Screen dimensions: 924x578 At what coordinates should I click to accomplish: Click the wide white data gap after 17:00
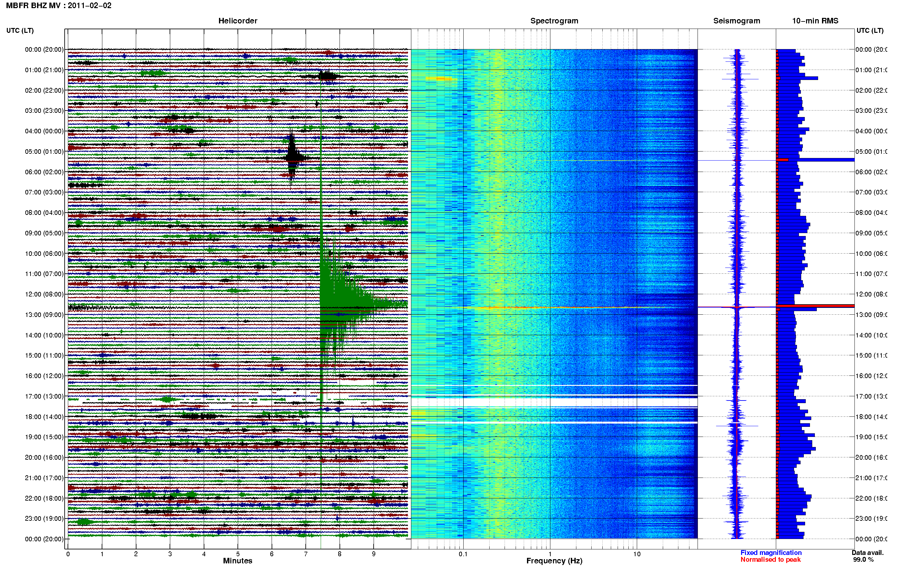tap(554, 402)
